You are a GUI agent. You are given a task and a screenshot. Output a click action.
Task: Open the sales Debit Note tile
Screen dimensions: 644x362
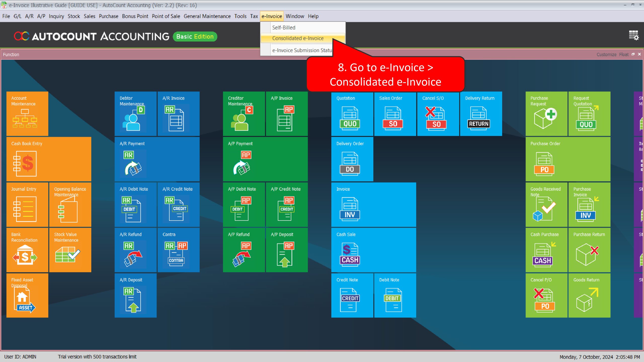click(x=395, y=295)
